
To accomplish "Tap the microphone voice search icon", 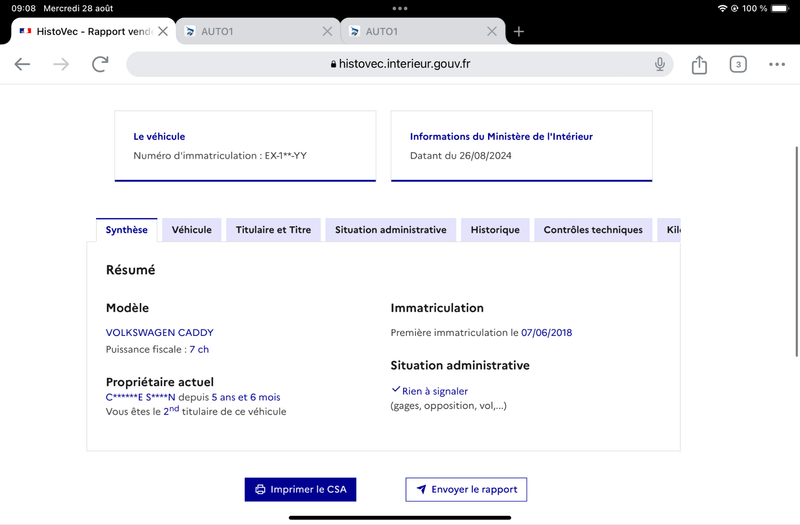I will click(x=660, y=64).
